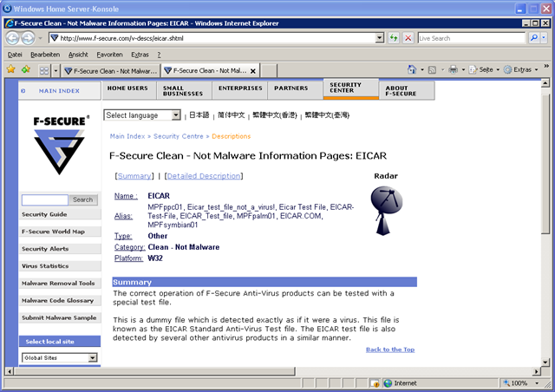The width and height of the screenshot is (555, 392).
Task: Click the browser Forward arrow button
Action: pos(28,38)
